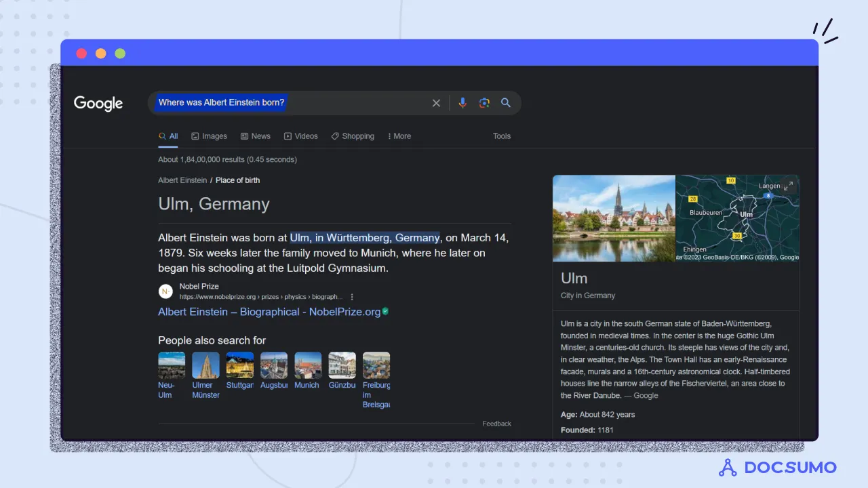
Task: Click the green verified badge next to NobelPrize.org
Action: [385, 312]
